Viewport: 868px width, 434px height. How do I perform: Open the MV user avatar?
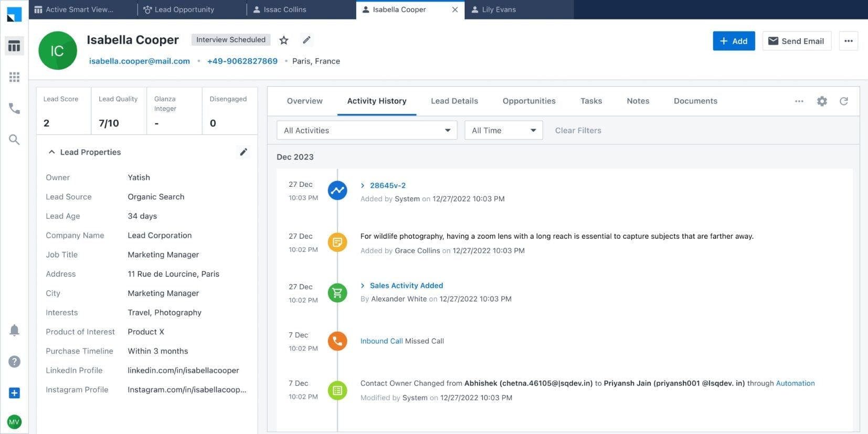(14, 422)
